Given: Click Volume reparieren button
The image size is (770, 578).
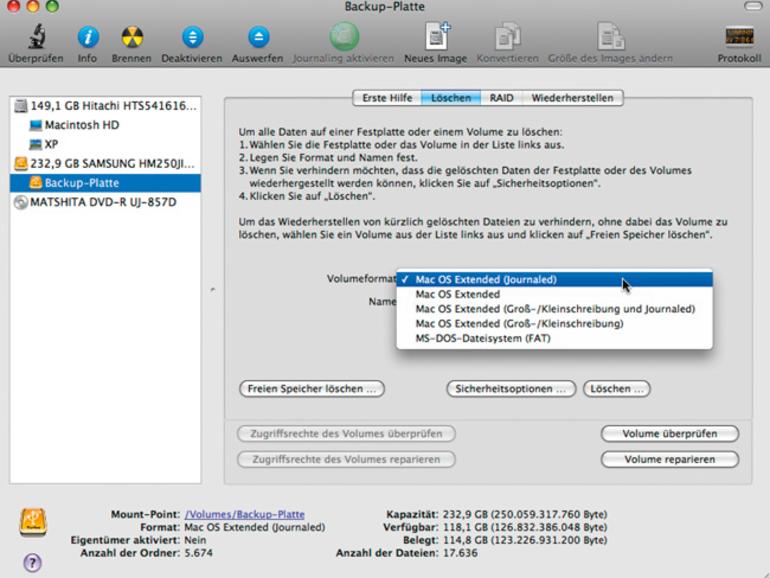Looking at the screenshot, I should coord(670,460).
